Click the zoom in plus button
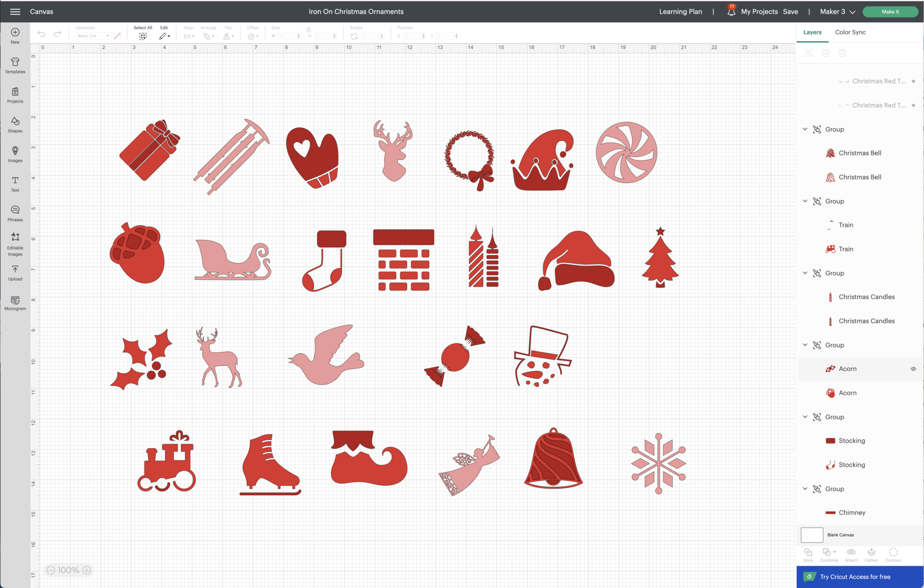The image size is (924, 588). point(87,570)
